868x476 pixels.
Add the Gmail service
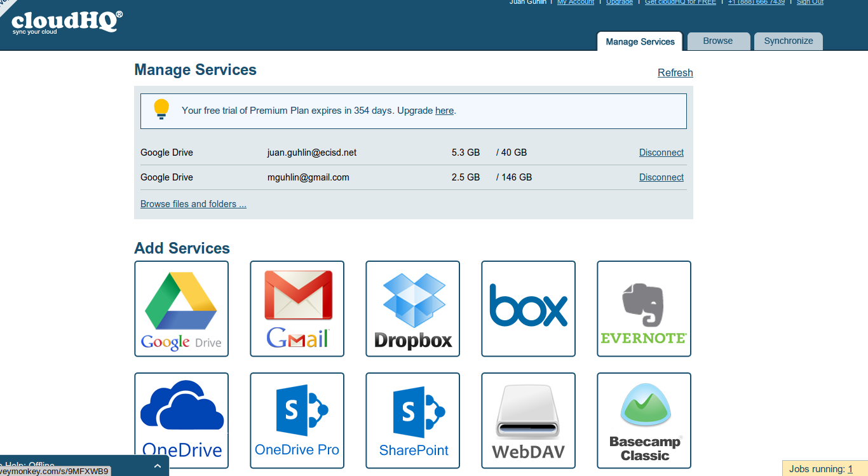tap(297, 309)
